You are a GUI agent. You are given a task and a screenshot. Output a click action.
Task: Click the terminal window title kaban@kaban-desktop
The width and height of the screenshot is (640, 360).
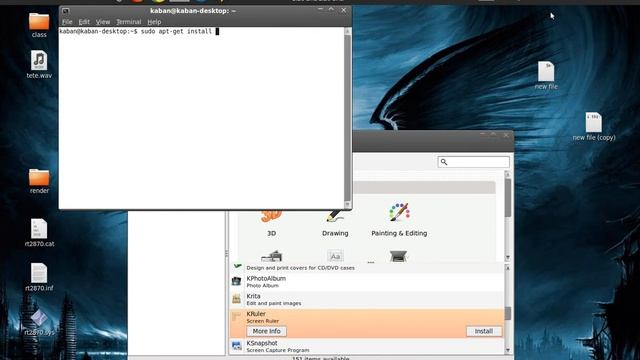pyautogui.click(x=193, y=11)
